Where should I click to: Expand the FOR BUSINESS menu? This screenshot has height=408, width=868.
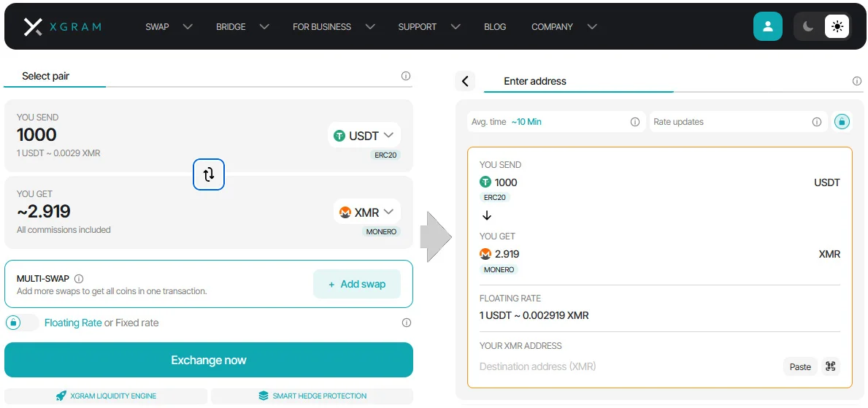point(334,26)
